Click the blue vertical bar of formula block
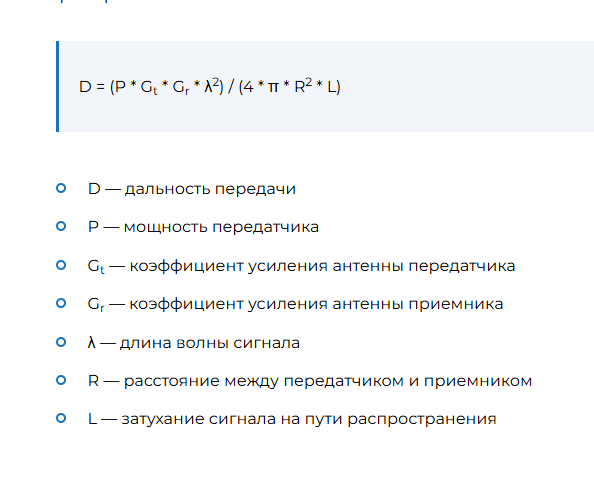Viewport: 594px width, 486px height. [x=58, y=86]
